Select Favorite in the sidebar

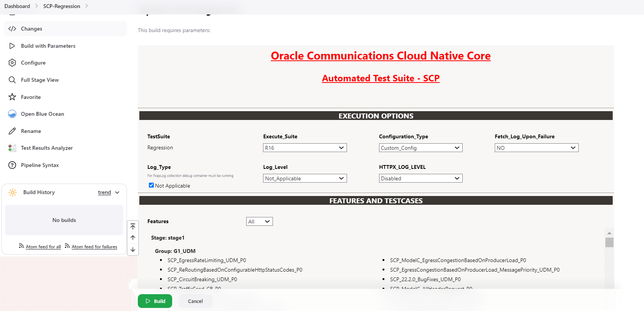65,97
